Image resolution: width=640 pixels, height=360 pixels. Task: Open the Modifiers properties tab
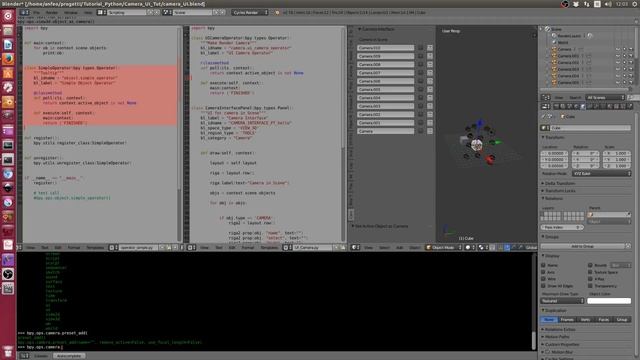pyautogui.click(x=596, y=107)
